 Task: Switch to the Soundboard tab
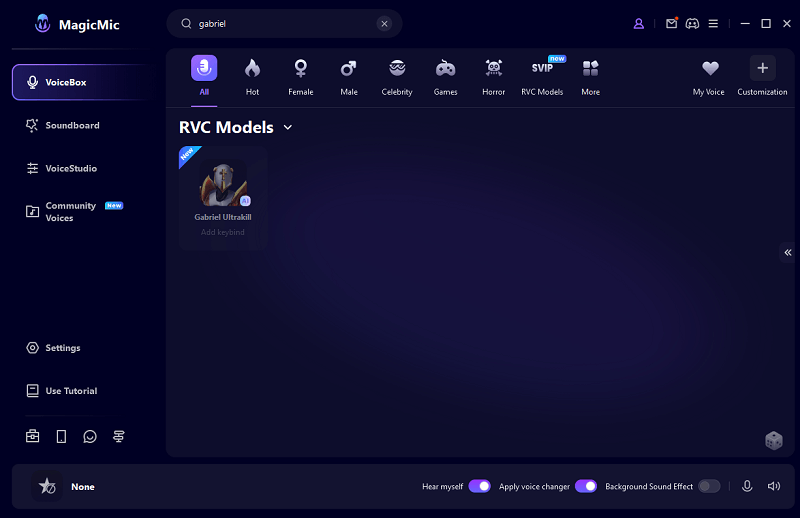pyautogui.click(x=72, y=126)
